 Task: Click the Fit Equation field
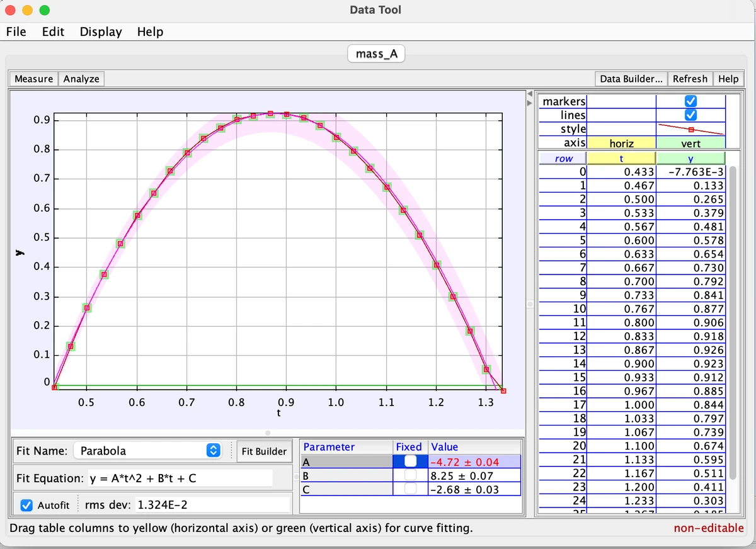(x=180, y=478)
